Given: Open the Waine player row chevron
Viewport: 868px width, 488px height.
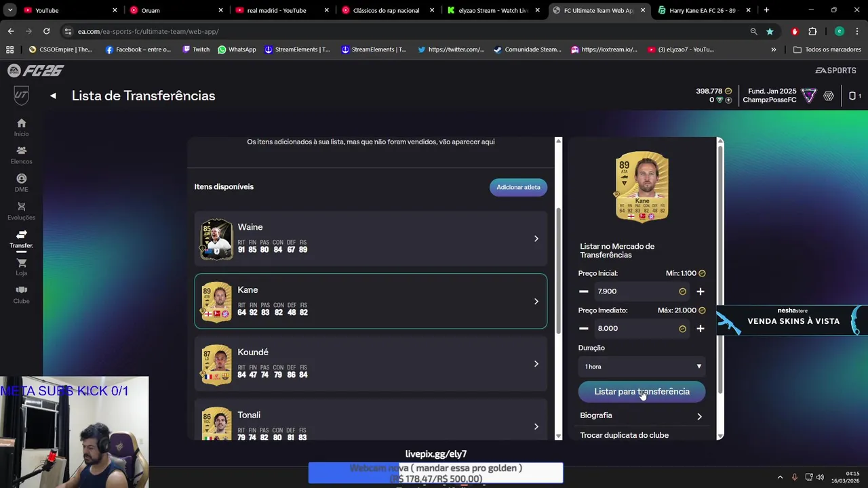Looking at the screenshot, I should coord(536,239).
